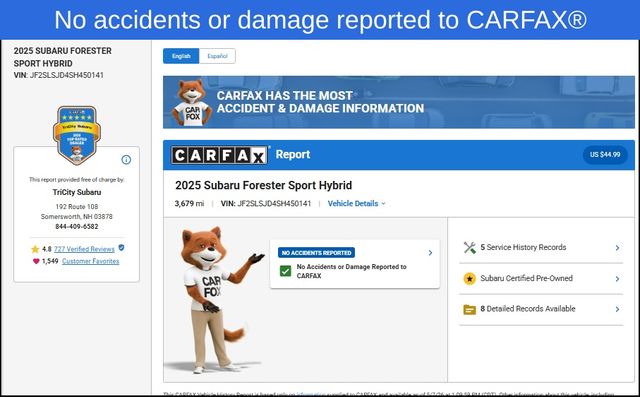
Task: Click the yellow Detailed Records folder icon
Action: pyautogui.click(x=469, y=310)
